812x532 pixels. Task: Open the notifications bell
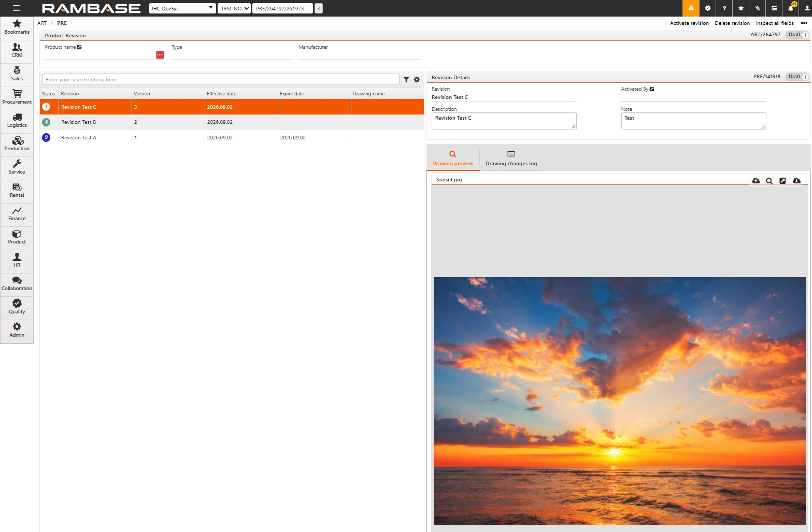(791, 8)
